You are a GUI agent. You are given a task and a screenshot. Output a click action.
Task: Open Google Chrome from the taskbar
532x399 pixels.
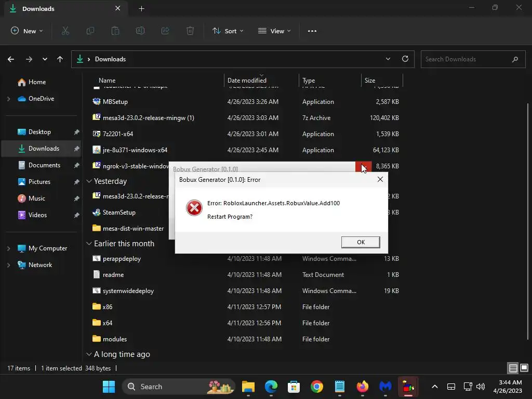(316, 387)
